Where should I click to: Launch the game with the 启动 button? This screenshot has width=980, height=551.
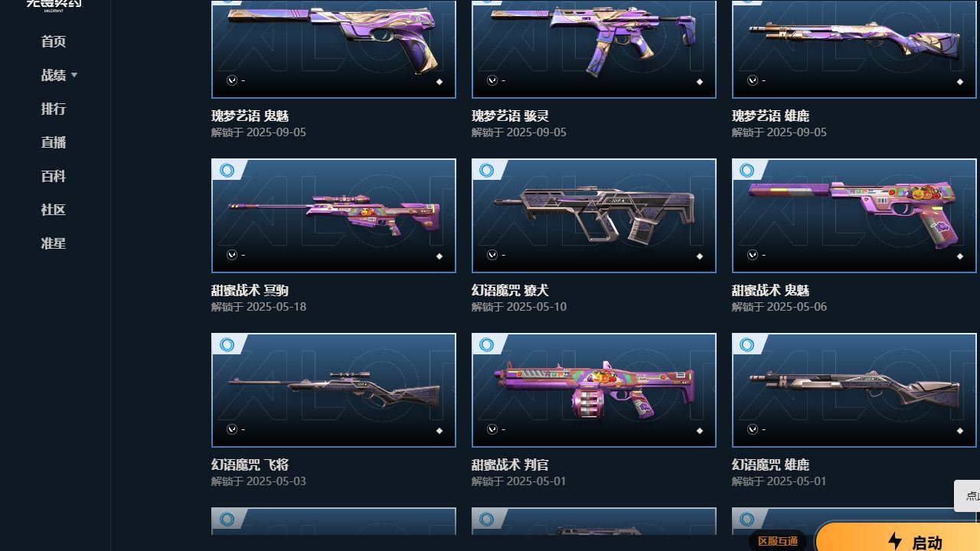coord(897,537)
